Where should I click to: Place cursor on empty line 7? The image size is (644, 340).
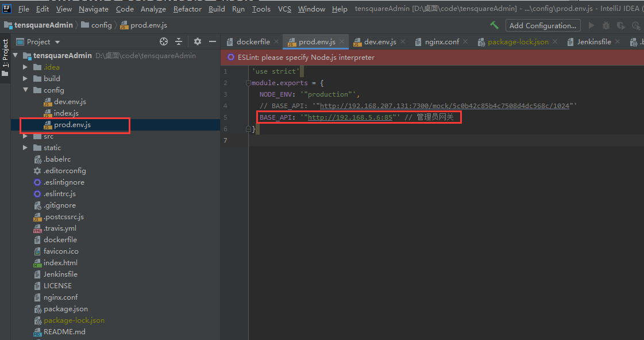coord(446,140)
